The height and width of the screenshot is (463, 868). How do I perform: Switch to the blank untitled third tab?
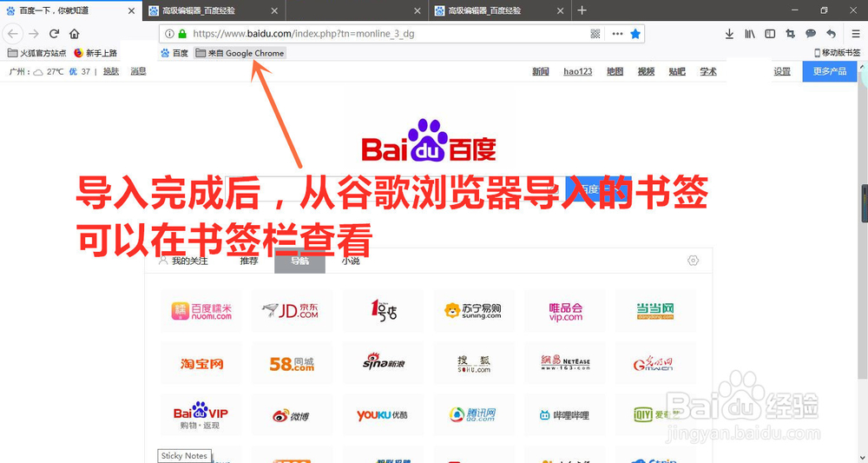coord(357,10)
